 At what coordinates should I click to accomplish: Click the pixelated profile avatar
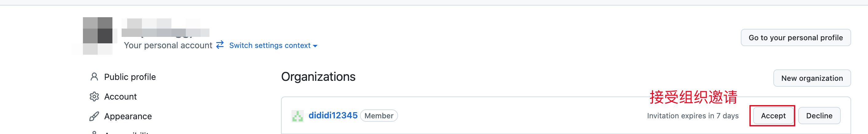point(98,35)
